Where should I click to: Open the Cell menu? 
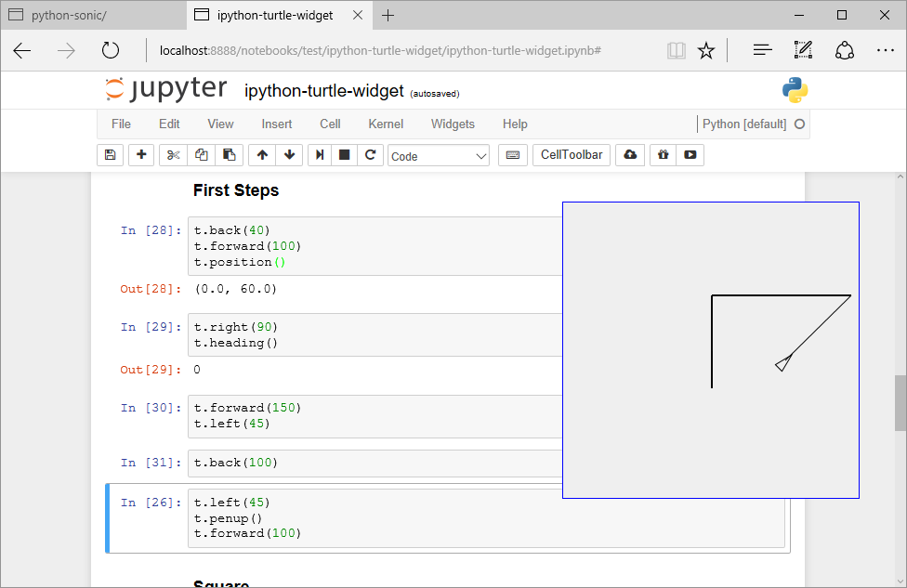(330, 124)
